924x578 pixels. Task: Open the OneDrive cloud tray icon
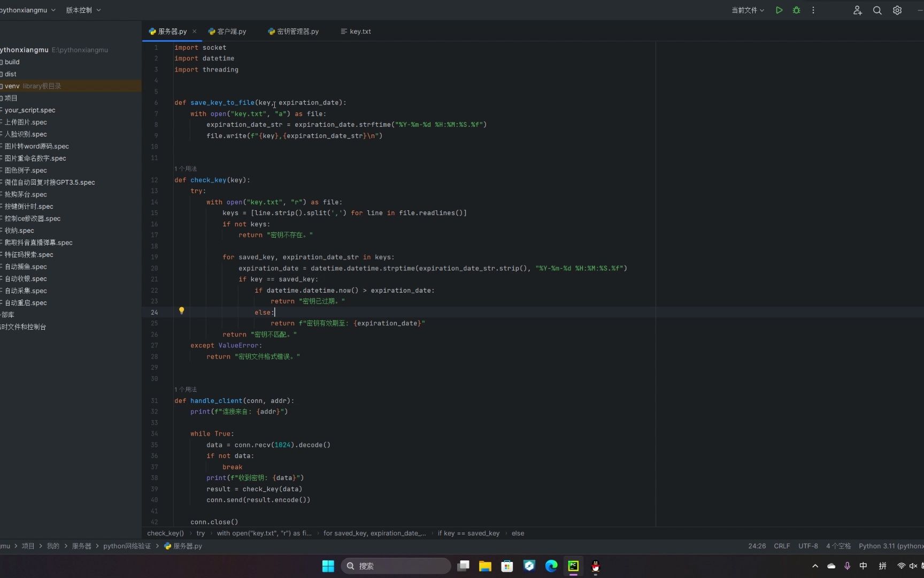pos(831,566)
